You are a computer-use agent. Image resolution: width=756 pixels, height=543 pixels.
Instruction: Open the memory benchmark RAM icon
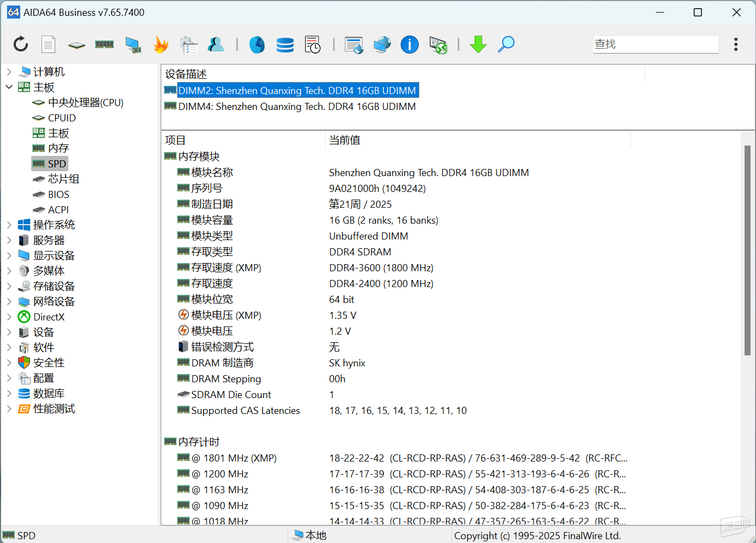(104, 44)
